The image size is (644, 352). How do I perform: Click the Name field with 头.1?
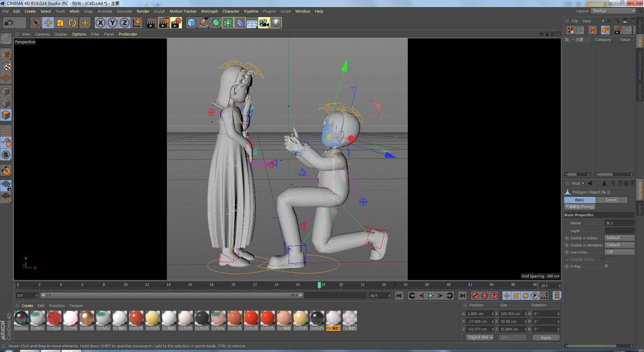620,223
